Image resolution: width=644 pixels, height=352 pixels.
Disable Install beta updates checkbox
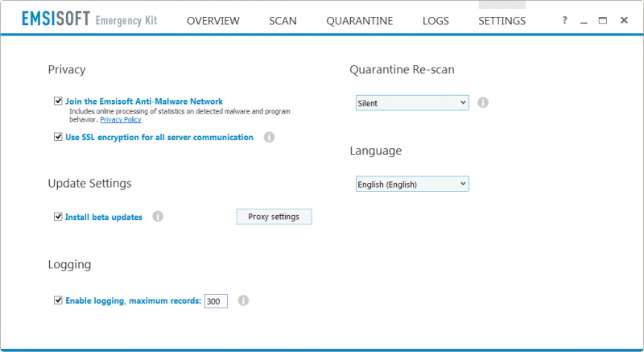[x=58, y=217]
